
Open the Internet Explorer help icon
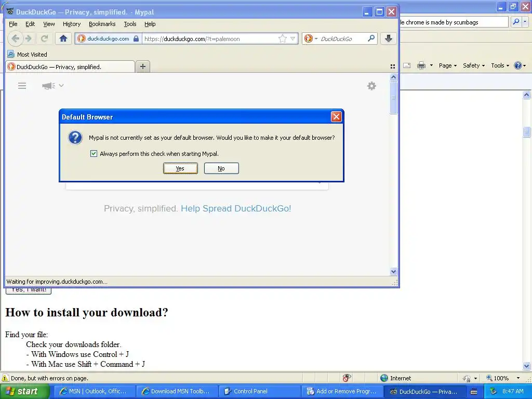pyautogui.click(x=520, y=65)
